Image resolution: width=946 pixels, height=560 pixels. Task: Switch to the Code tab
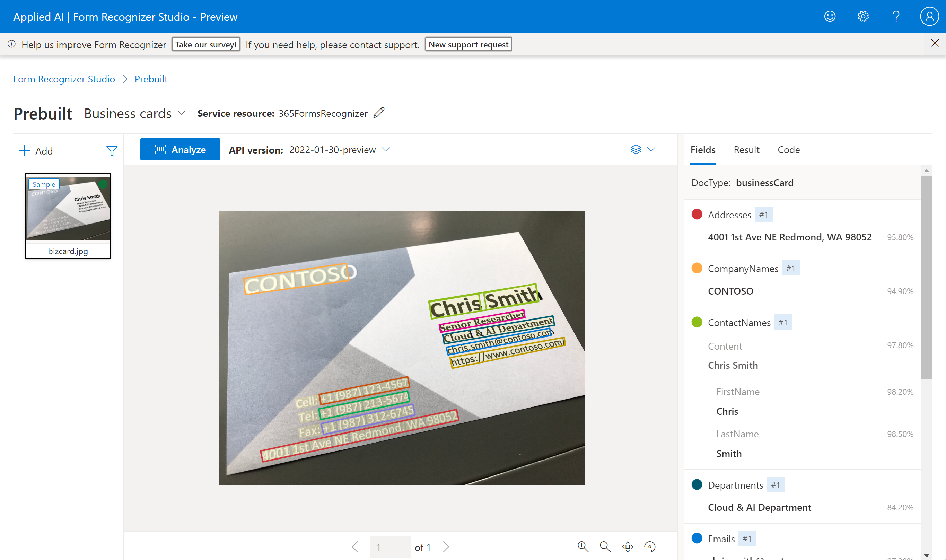(x=788, y=150)
